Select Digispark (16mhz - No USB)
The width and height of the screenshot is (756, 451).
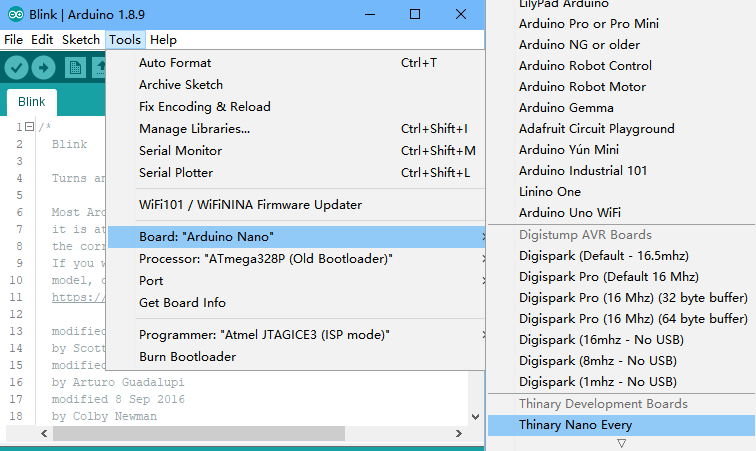point(621,340)
